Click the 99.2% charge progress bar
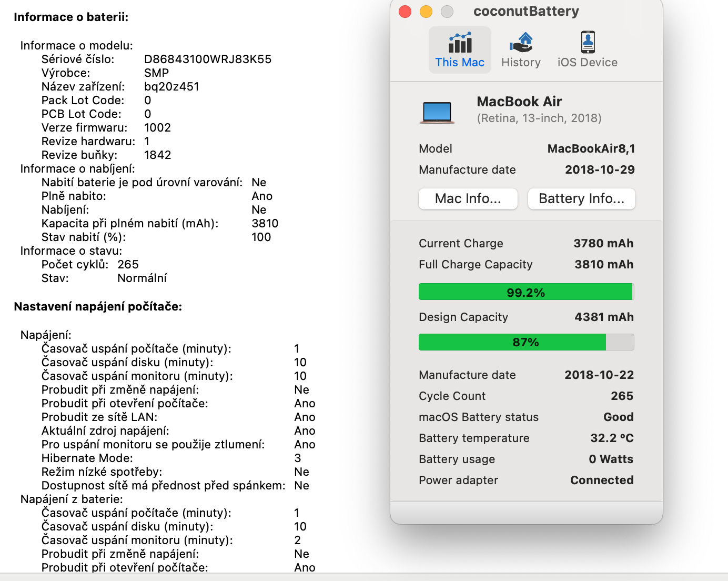The image size is (728, 581). (526, 292)
